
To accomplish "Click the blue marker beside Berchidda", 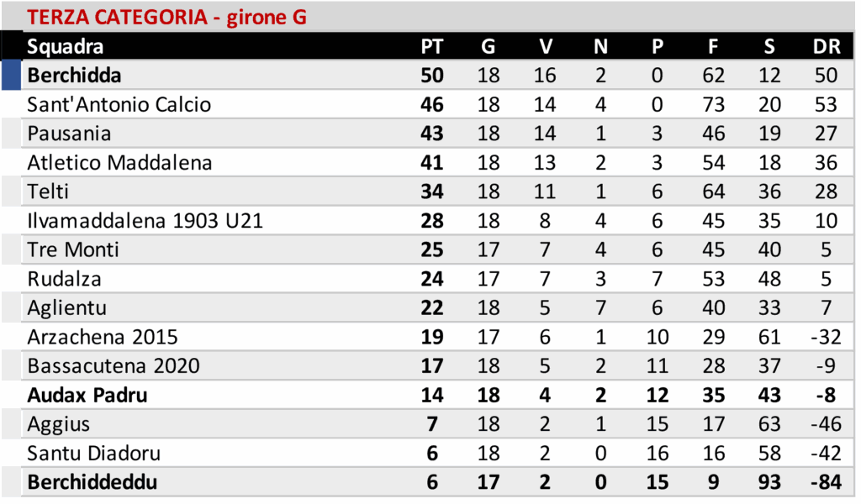I will click(10, 75).
